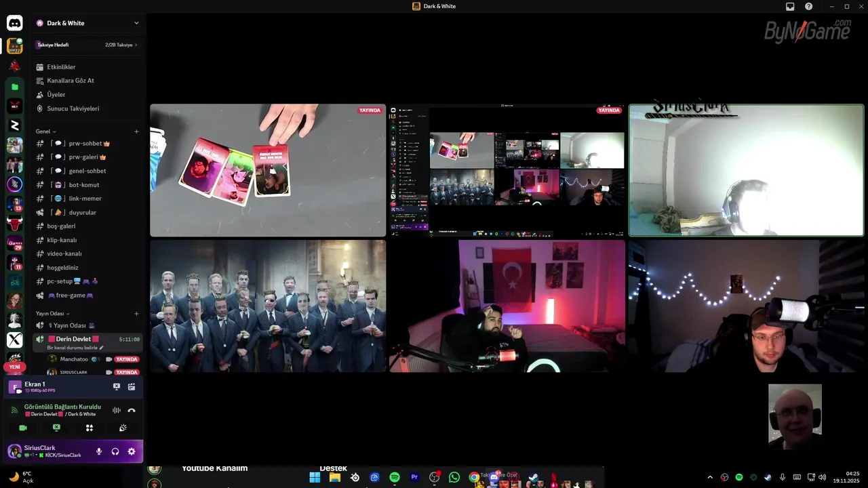Open weather widget 6°C Açık
Viewport: 868px width, 488px height.
tap(20, 476)
